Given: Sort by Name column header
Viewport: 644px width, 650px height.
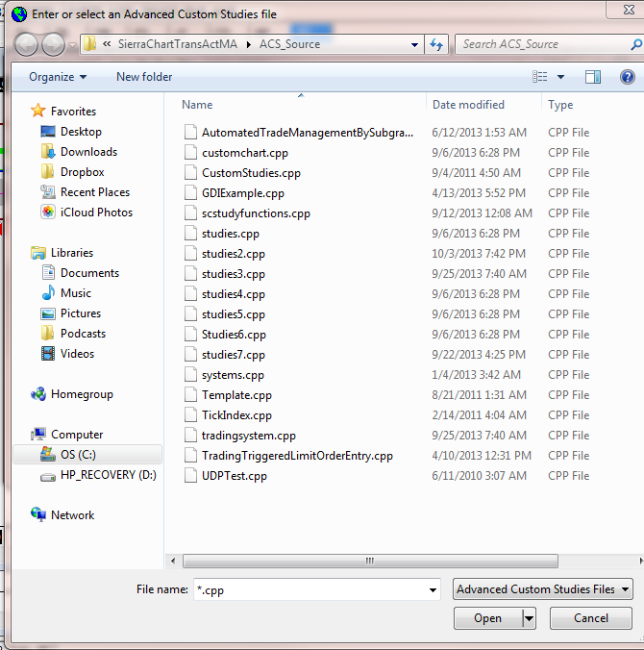Looking at the screenshot, I should click(x=197, y=105).
